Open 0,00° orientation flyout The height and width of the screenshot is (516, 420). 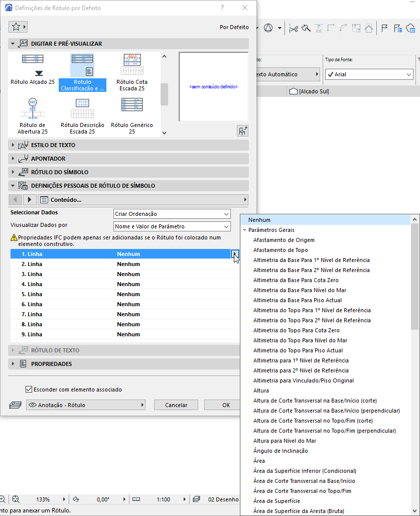click(x=124, y=499)
